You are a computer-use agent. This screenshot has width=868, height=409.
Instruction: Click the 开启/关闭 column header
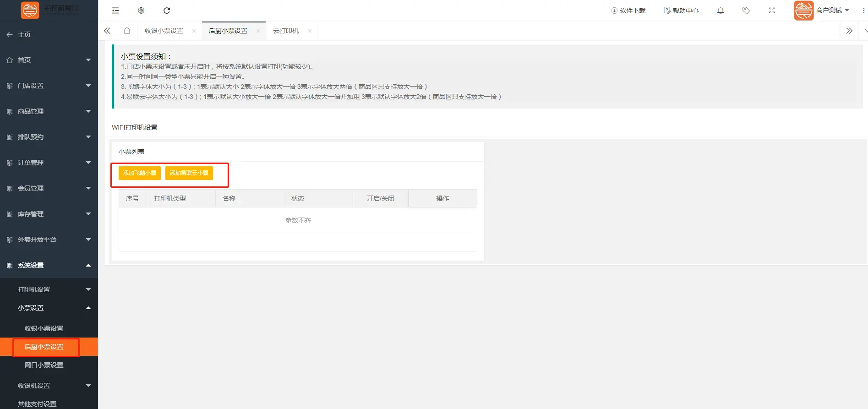[380, 198]
